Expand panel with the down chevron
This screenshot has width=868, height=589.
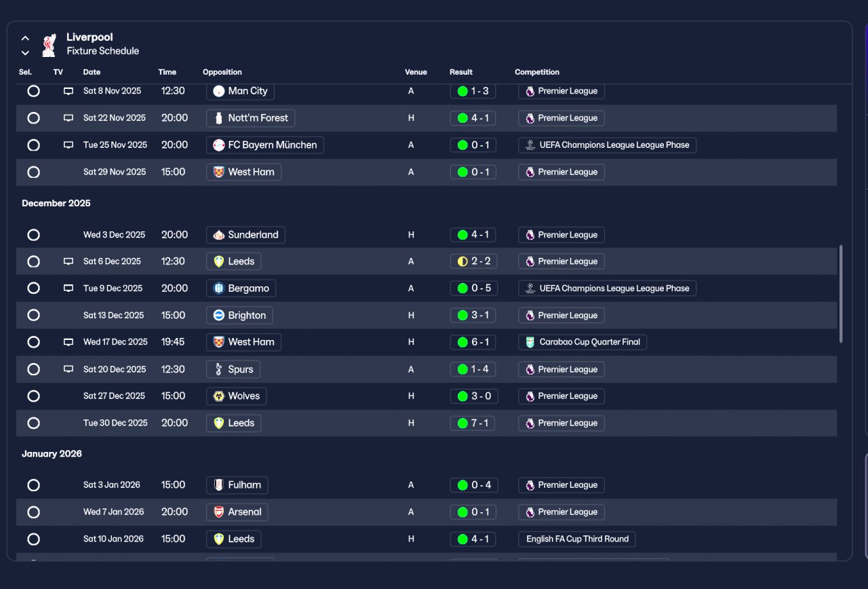[25, 52]
